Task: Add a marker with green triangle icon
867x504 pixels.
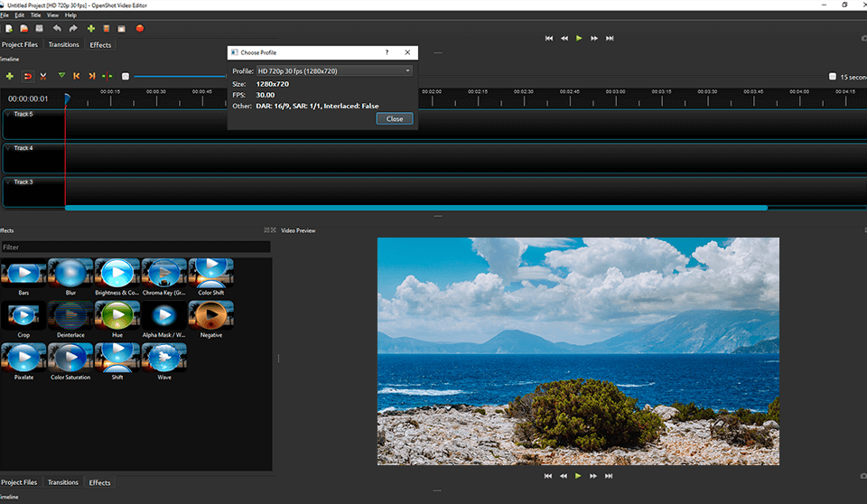Action: click(x=61, y=77)
